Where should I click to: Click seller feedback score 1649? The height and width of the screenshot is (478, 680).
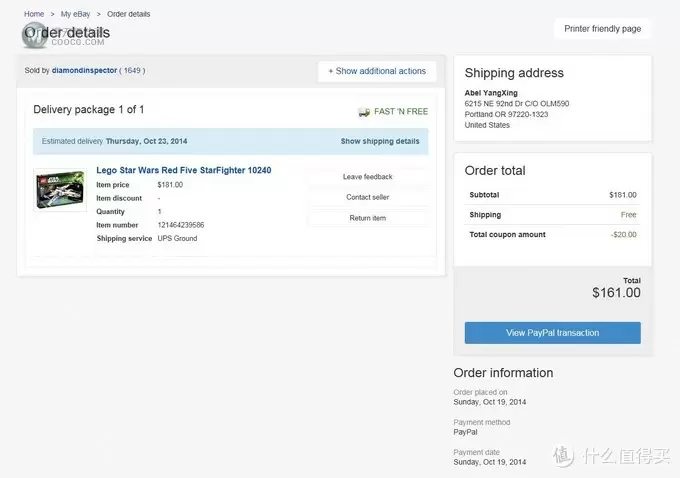click(x=132, y=70)
